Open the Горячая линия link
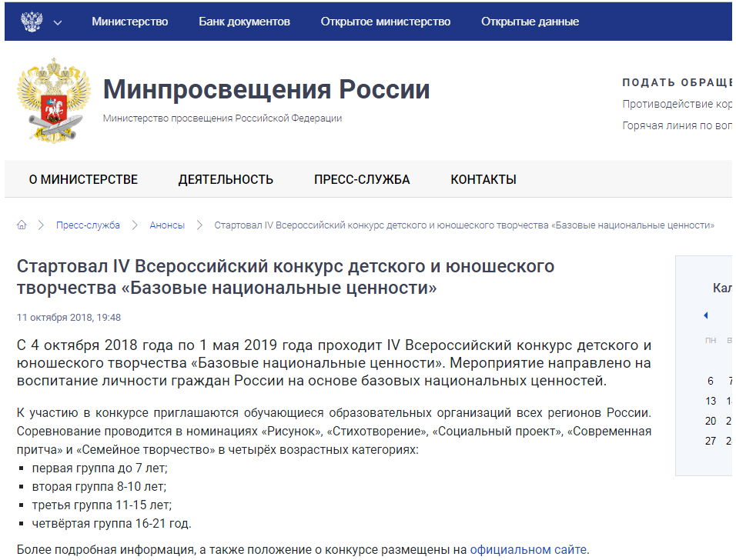Viewport: 736px width, 560px height. [x=677, y=125]
